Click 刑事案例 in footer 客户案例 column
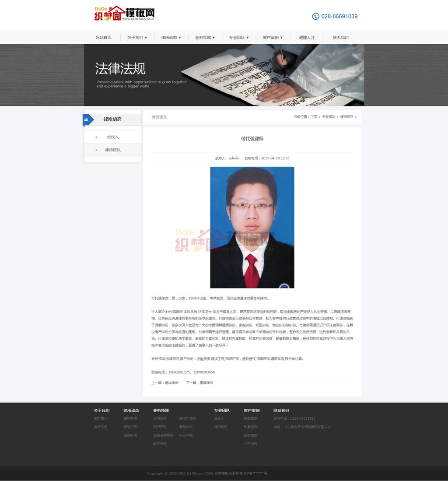 click(250, 427)
